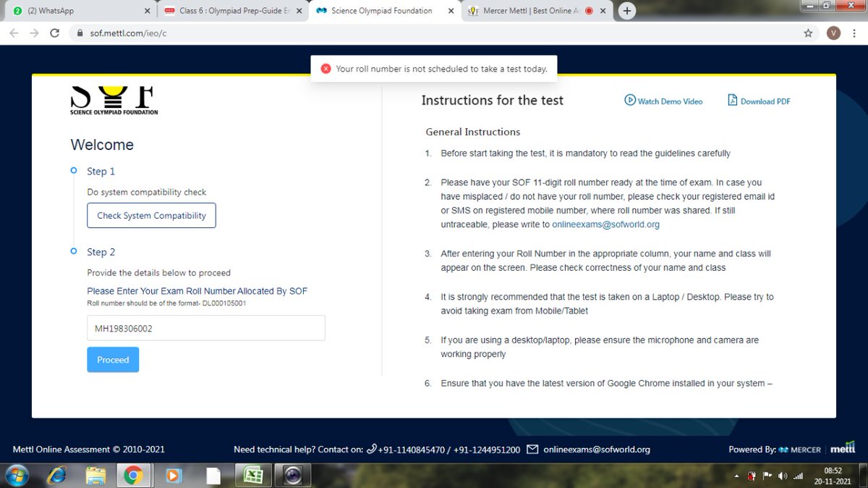Open the Chrome profile avatar V
Screen dimensions: 868x488
point(833,33)
